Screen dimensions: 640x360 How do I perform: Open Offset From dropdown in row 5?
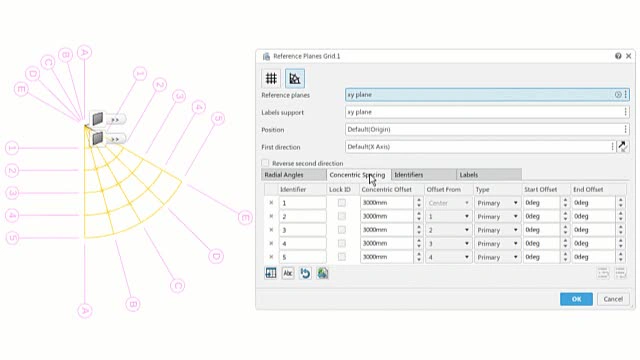coord(448,257)
